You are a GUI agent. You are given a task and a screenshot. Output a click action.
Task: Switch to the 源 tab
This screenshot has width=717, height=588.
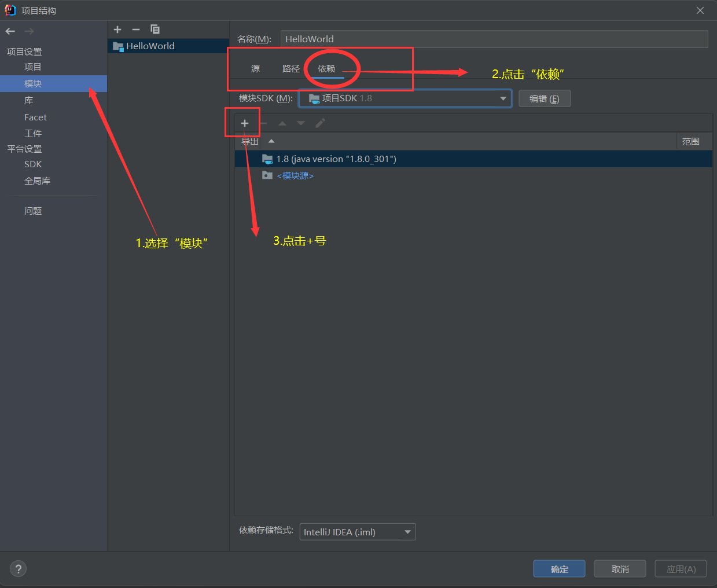255,69
